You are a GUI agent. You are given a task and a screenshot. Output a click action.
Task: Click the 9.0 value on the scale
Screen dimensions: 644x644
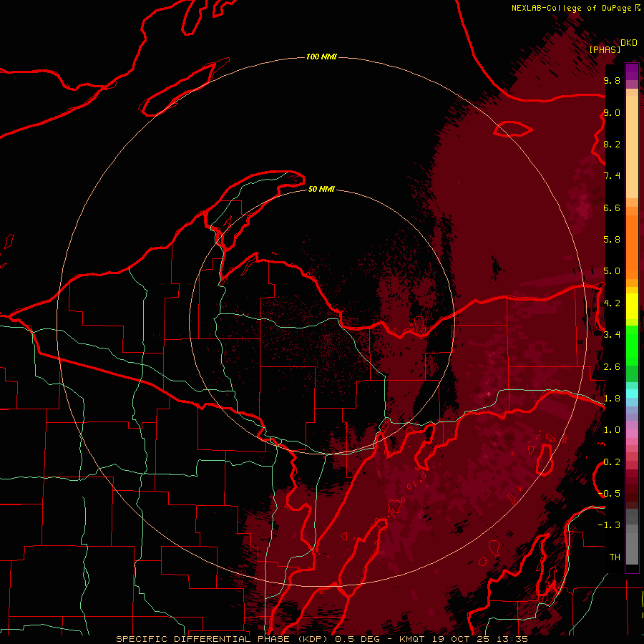[x=612, y=112]
